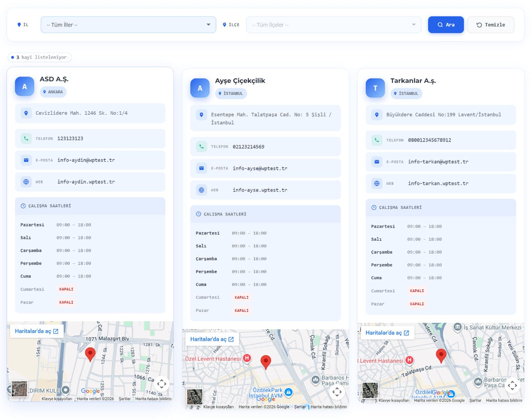The height and width of the screenshot is (420, 532).
Task: Open Haritalar'da aç link on ASD map
Action: pyautogui.click(x=37, y=331)
